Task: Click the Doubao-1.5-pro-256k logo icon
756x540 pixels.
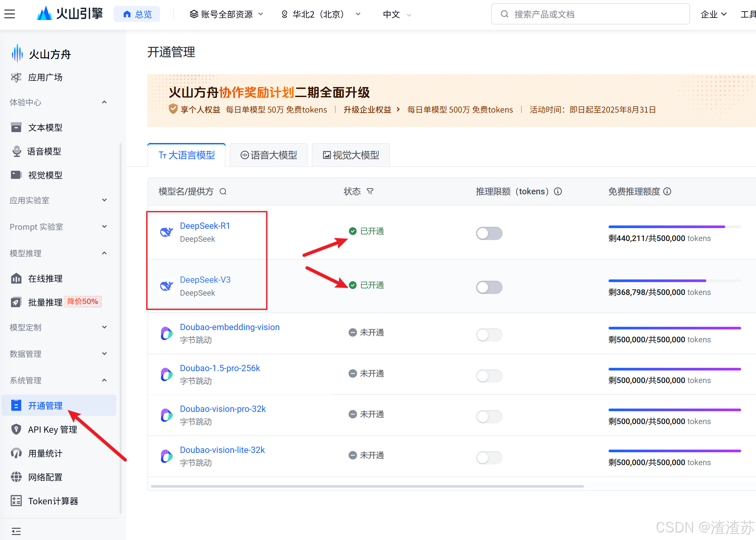Action: 166,374
